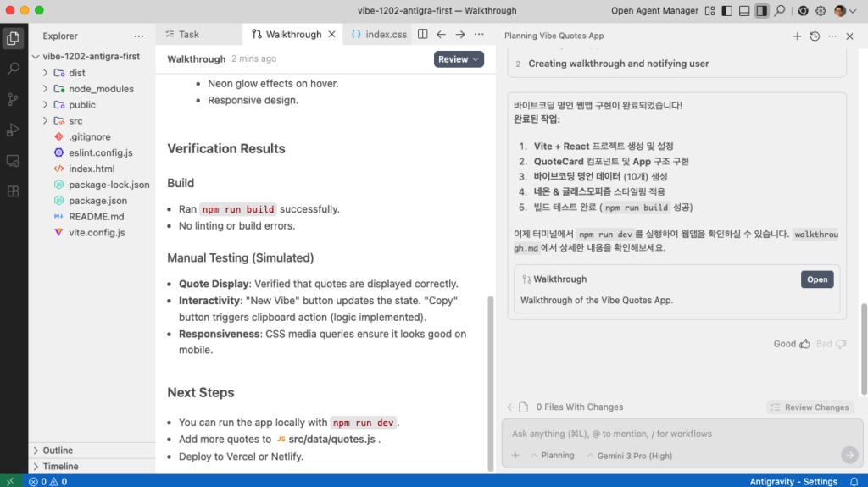Click the Review Changes button
868x487 pixels.
tap(810, 407)
